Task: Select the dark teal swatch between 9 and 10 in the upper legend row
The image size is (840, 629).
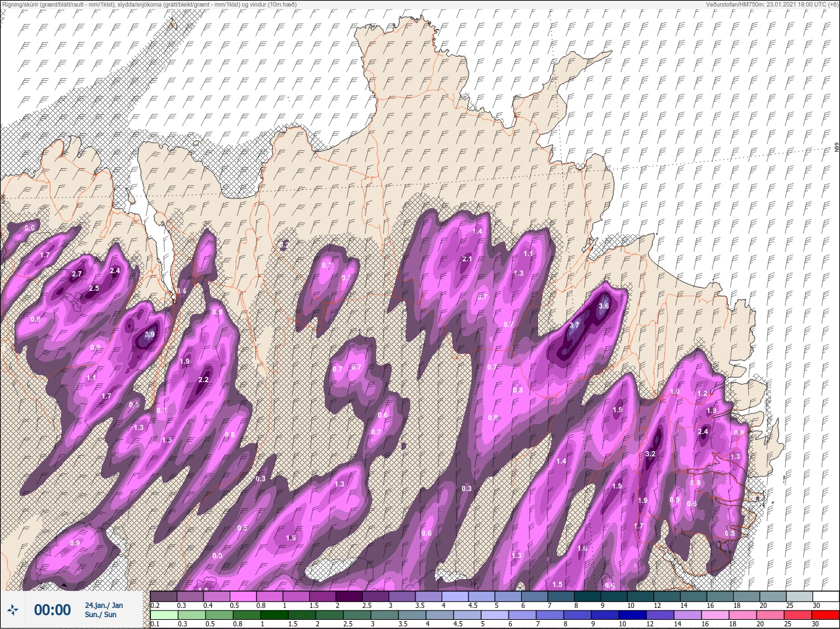Action: (x=614, y=596)
